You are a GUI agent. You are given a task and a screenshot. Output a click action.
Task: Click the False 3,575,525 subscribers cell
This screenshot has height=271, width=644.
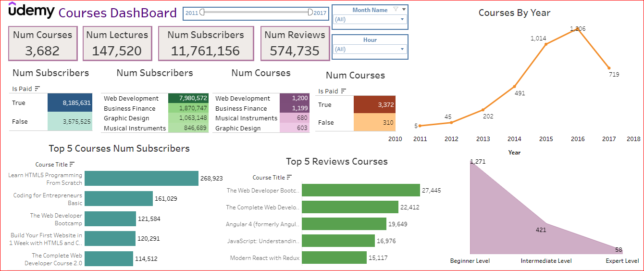point(69,121)
